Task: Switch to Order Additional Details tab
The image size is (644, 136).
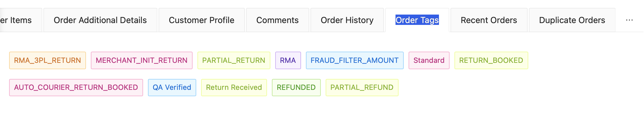Action: coord(100,20)
